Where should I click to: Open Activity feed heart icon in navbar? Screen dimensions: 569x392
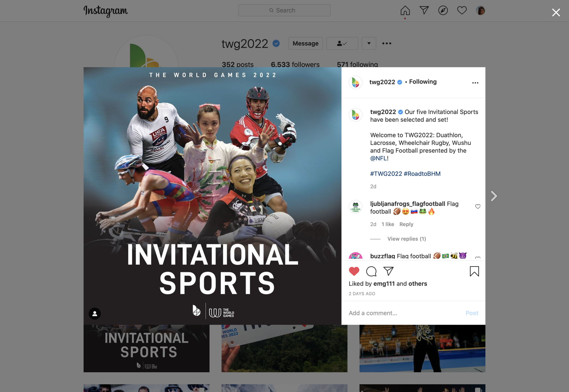click(462, 10)
